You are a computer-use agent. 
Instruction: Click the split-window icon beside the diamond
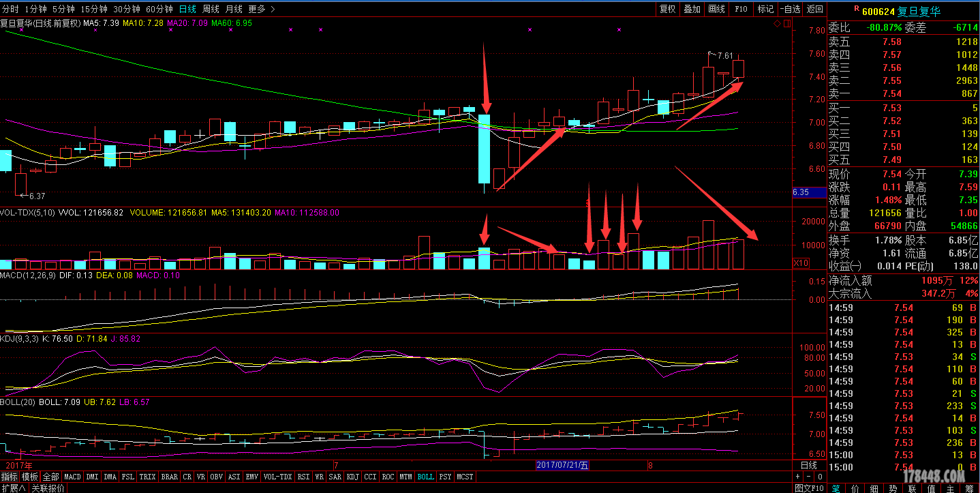click(x=788, y=23)
